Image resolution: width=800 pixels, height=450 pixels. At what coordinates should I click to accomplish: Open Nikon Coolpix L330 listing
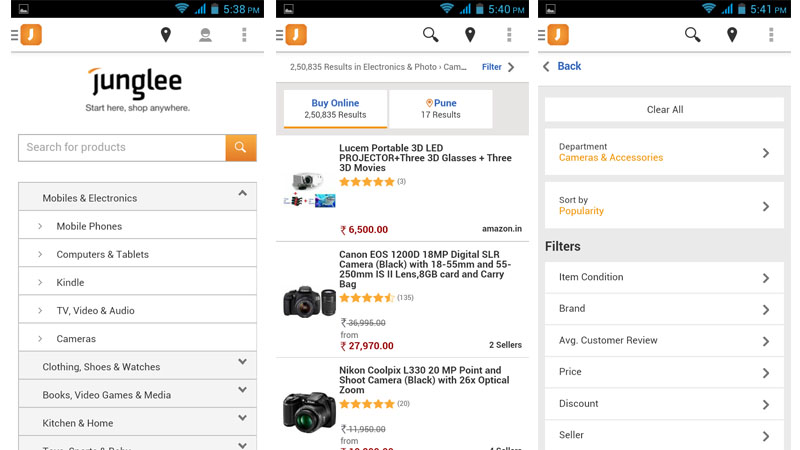point(424,380)
